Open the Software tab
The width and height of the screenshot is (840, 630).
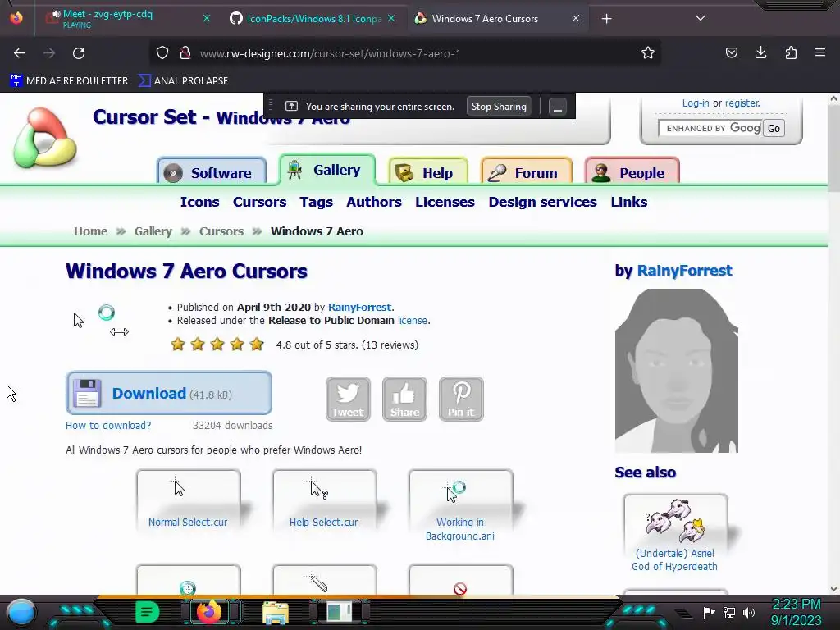tap(212, 172)
